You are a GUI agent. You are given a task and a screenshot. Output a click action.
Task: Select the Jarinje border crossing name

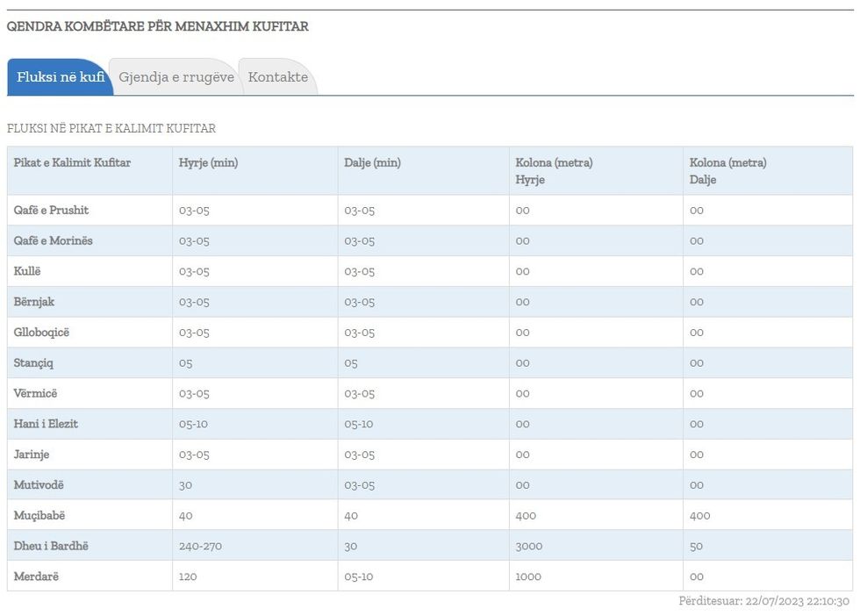(x=33, y=455)
